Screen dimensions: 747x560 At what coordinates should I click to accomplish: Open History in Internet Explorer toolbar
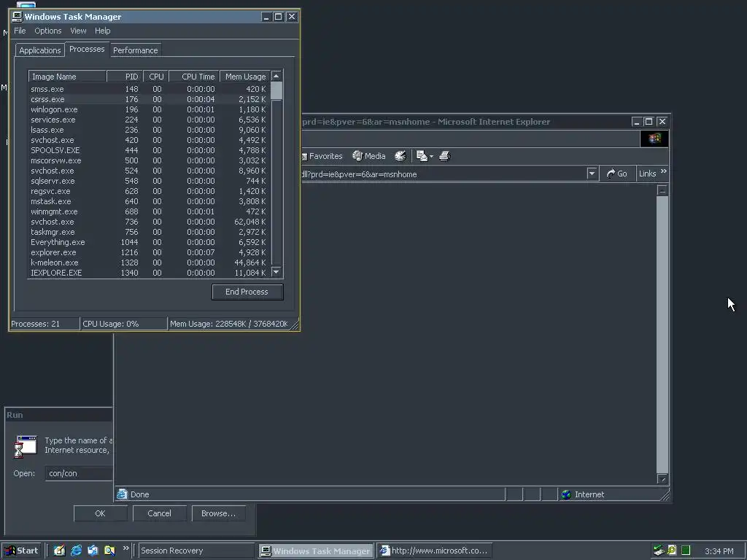pyautogui.click(x=400, y=156)
